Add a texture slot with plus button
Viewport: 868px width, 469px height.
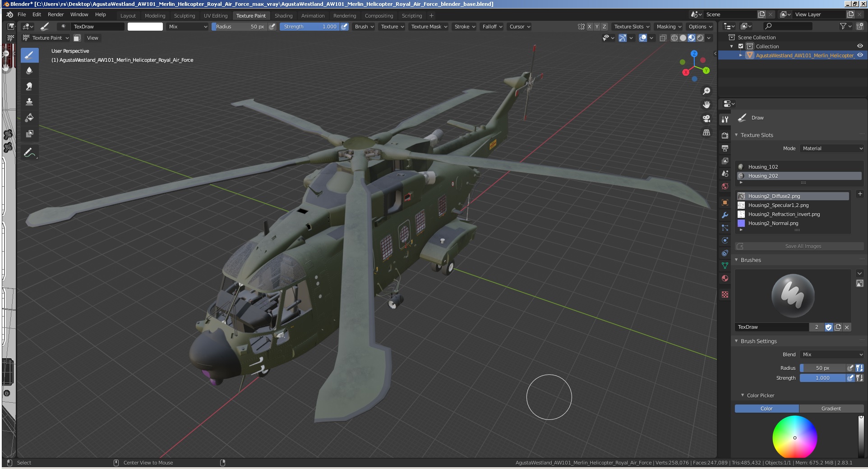[x=860, y=194]
